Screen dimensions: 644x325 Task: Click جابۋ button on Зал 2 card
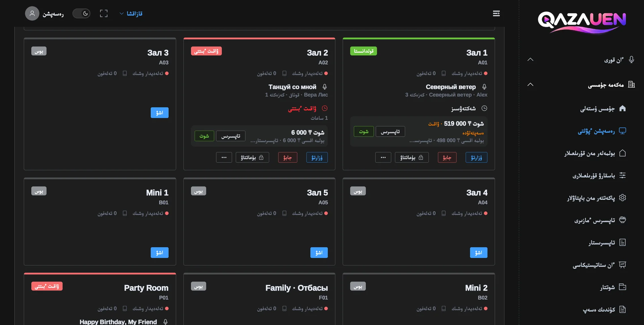click(288, 157)
